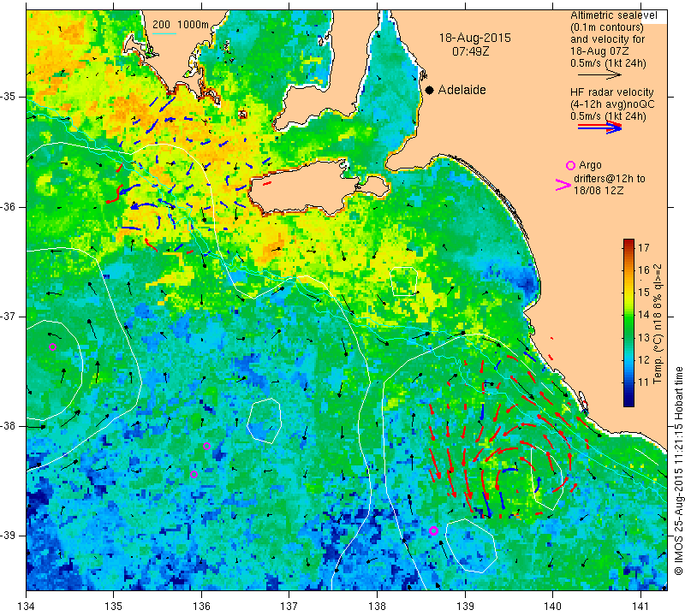Click the 12 tick label on the color bar
Screen dimensions: 685x616
(644, 360)
